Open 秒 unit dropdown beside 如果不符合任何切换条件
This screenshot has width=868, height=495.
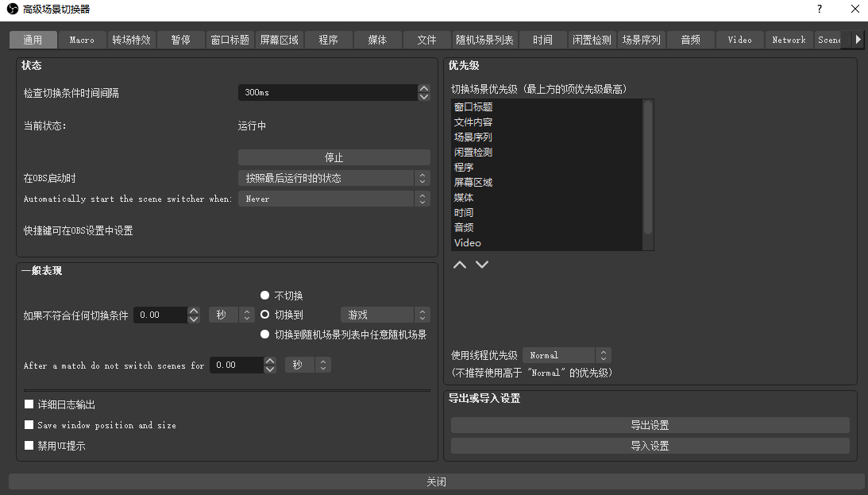pos(231,315)
